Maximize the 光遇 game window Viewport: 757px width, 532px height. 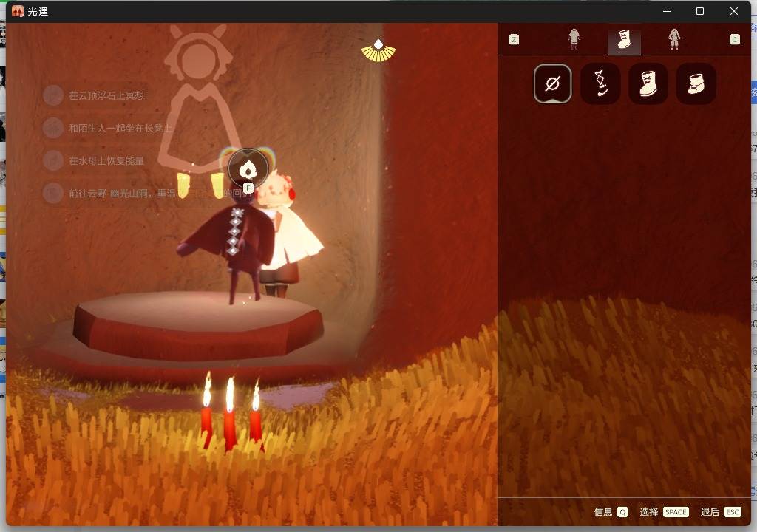700,11
